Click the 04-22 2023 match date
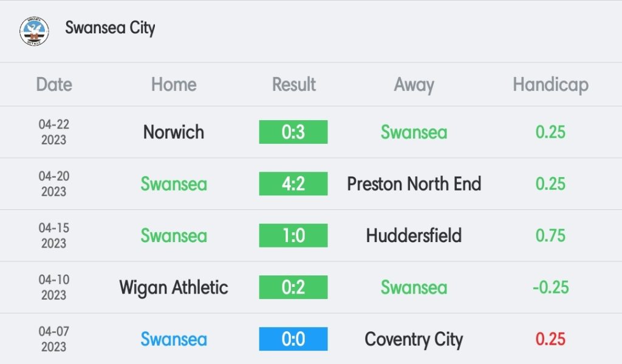The height and width of the screenshot is (364, 622). point(54,132)
